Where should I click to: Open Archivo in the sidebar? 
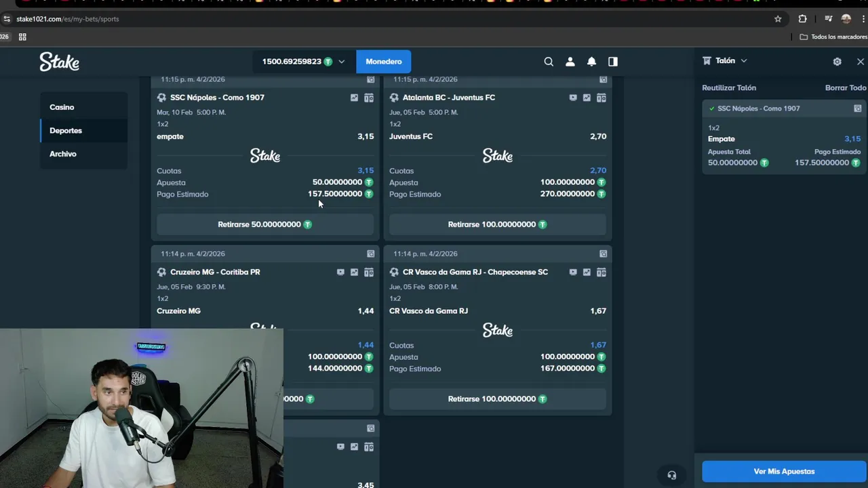(63, 154)
